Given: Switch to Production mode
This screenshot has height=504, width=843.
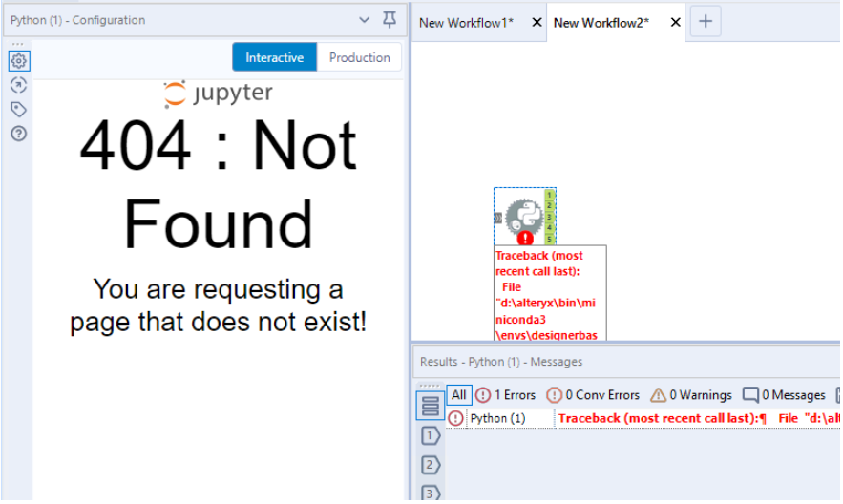Looking at the screenshot, I should point(359,57).
